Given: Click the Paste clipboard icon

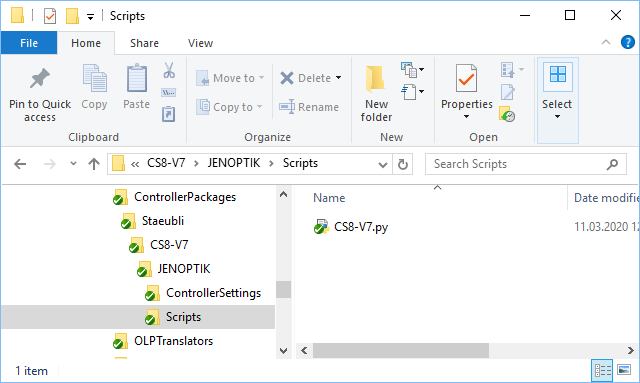Looking at the screenshot, I should tap(136, 78).
